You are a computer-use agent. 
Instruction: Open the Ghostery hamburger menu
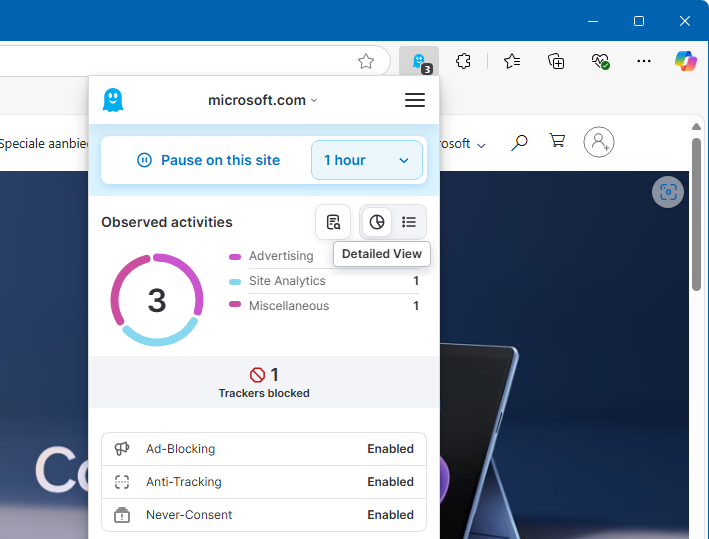click(415, 100)
